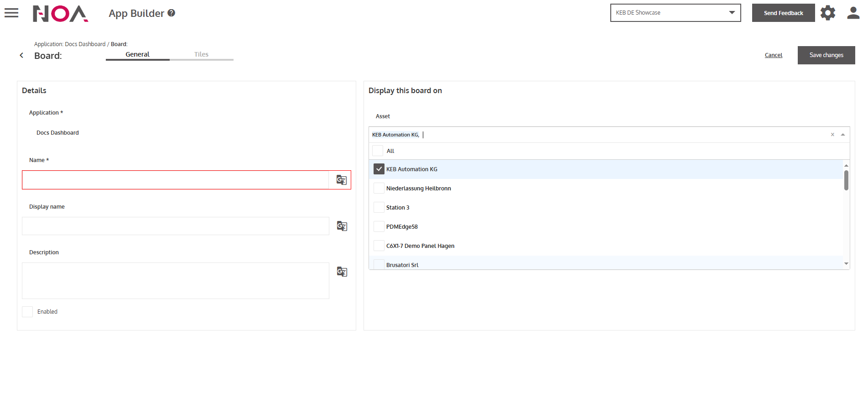Open the settings gear
The image size is (868, 420).
coord(827,13)
